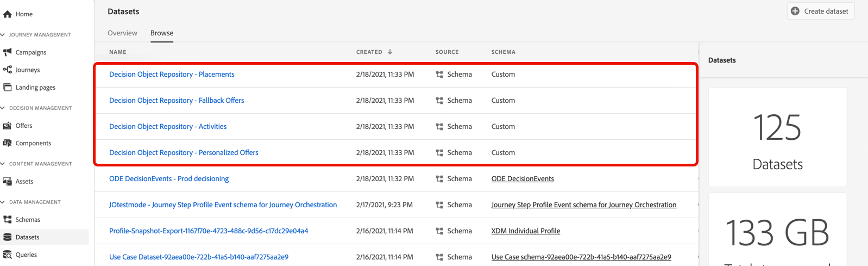Open Decision Object Repository - Placements dataset
Image resolution: width=868 pixels, height=266 pixels.
tap(172, 75)
